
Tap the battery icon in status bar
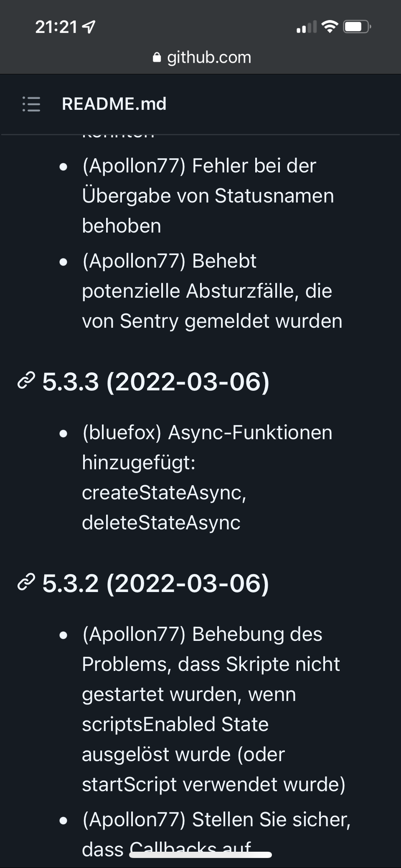pyautogui.click(x=356, y=27)
